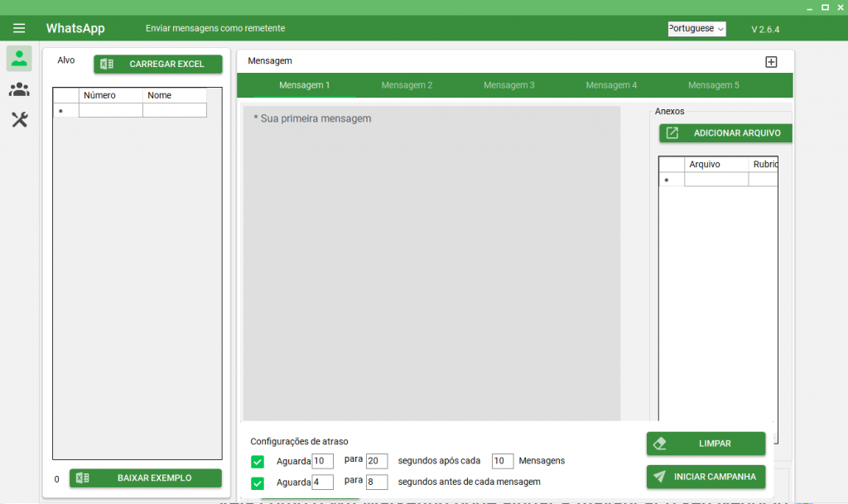
Task: Select the single contact sender icon
Action: 19,58
